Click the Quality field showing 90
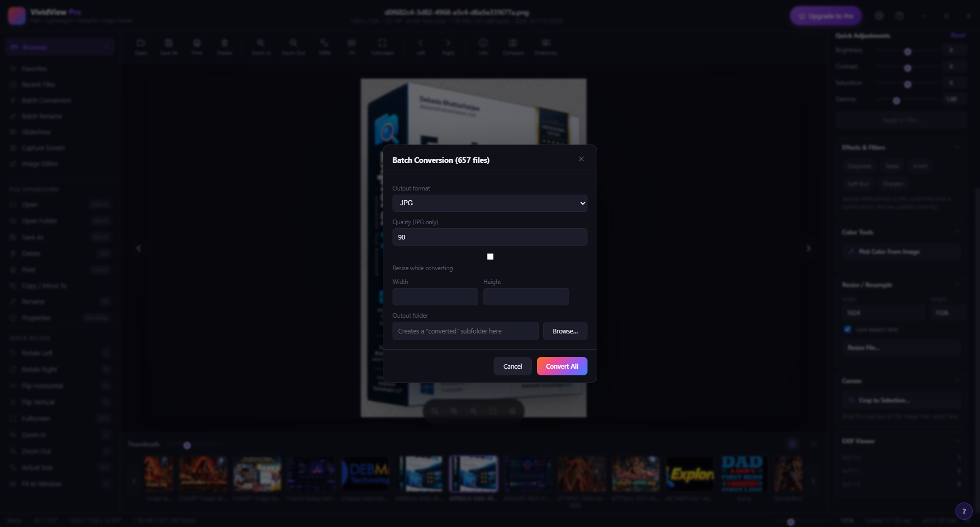 [489, 237]
